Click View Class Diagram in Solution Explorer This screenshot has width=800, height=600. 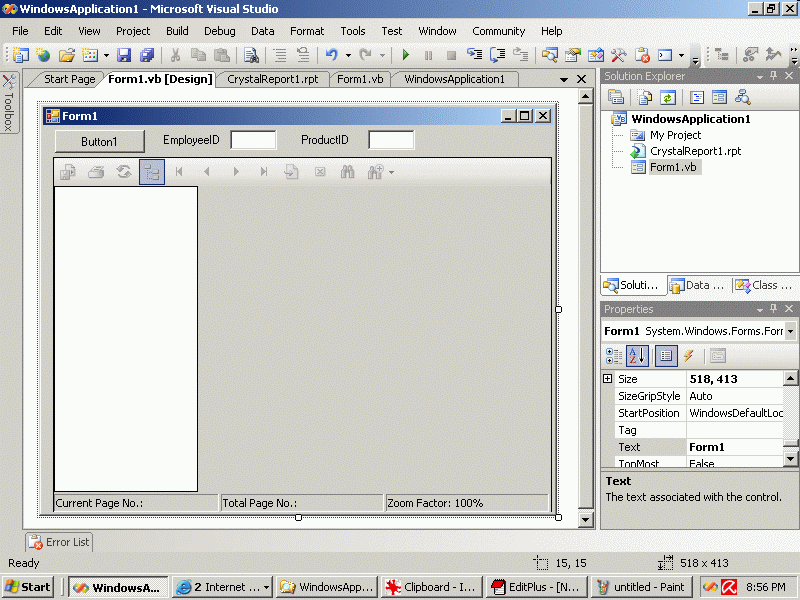[x=742, y=97]
